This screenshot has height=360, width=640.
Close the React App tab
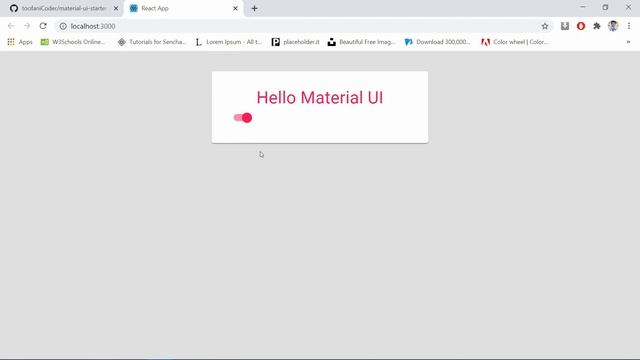(x=235, y=8)
